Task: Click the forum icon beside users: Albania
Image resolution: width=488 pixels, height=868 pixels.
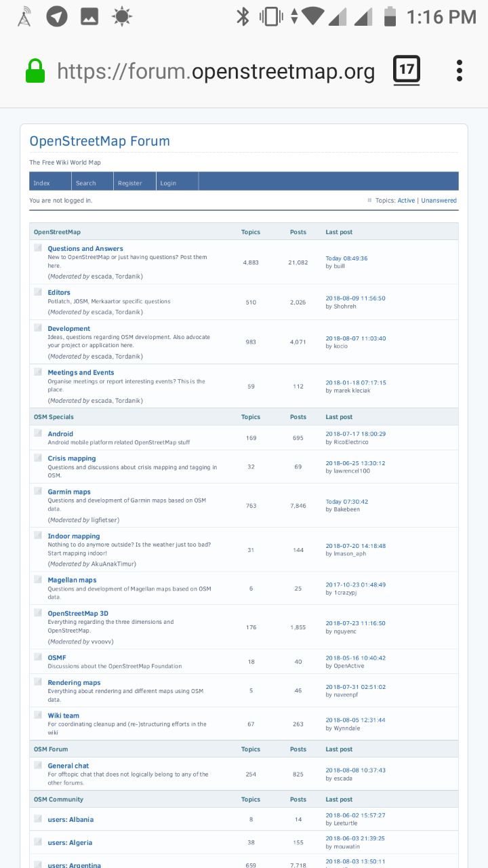Action: click(x=38, y=818)
